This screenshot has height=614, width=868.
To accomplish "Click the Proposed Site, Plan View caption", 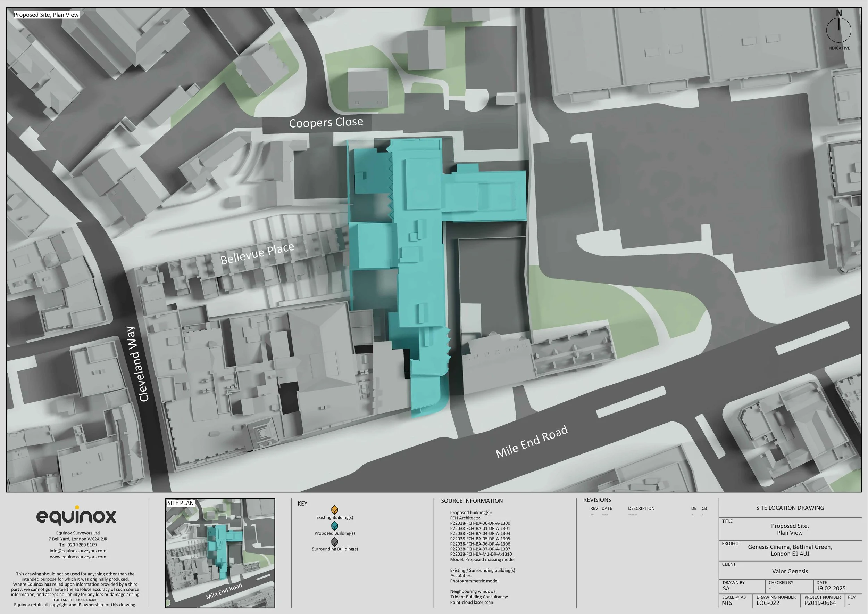I will pyautogui.click(x=46, y=15).
